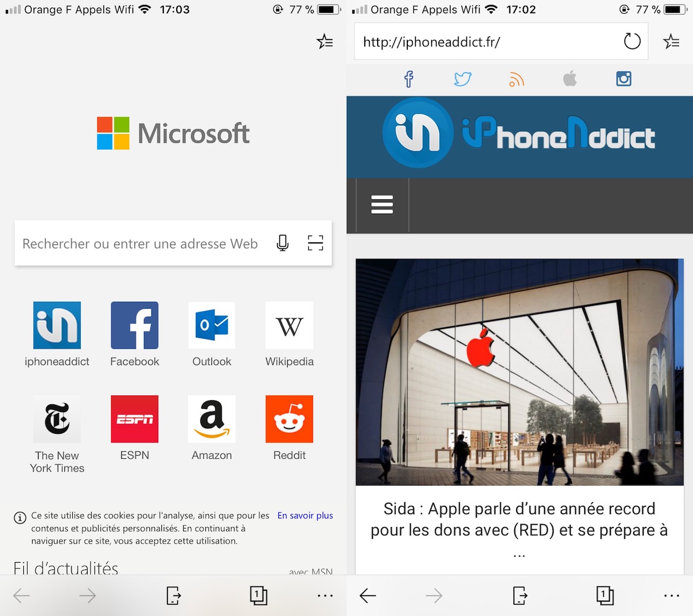Image resolution: width=693 pixels, height=616 pixels.
Task: Go forward on the Microsoft start page toolbar
Action: (88, 596)
